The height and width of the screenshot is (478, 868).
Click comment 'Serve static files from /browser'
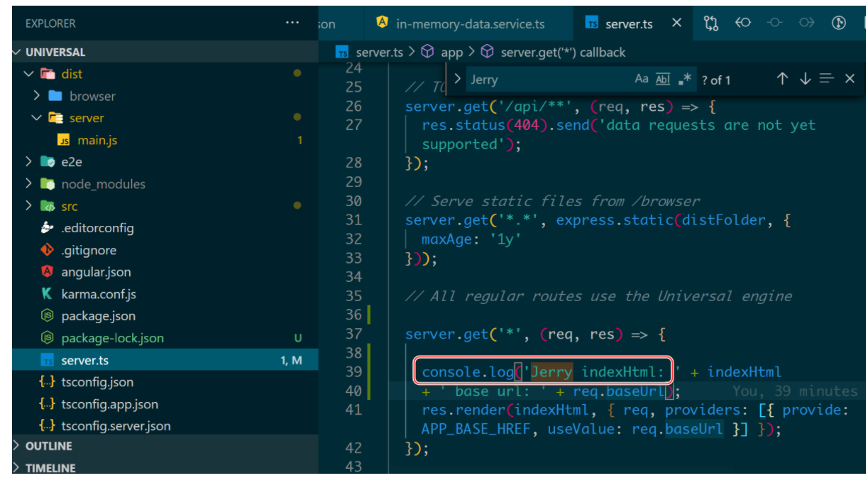[x=553, y=201]
